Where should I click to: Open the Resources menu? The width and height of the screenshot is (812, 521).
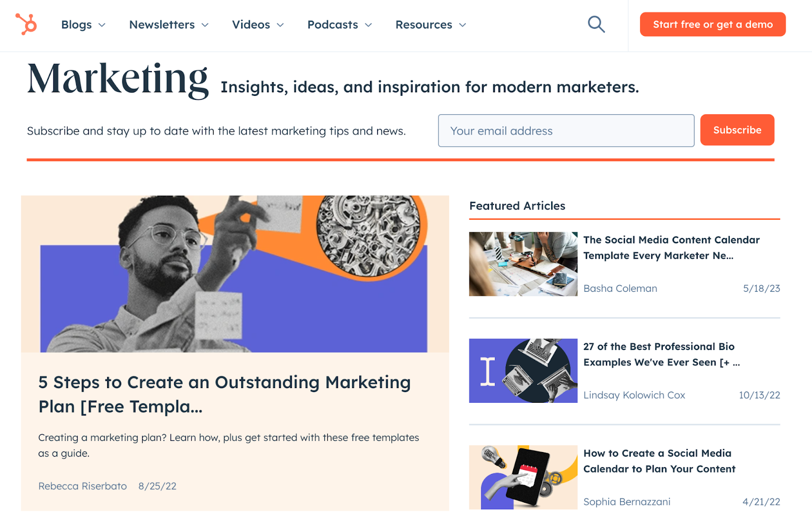pyautogui.click(x=430, y=25)
